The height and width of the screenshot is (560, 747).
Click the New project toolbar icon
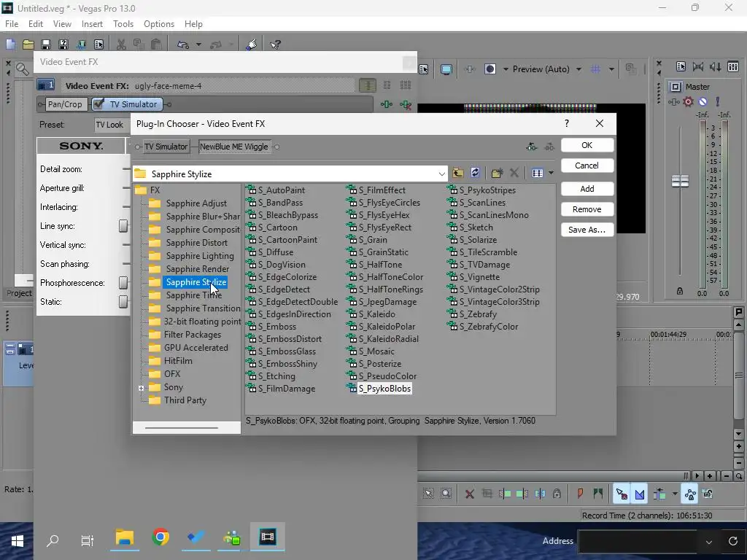click(10, 44)
